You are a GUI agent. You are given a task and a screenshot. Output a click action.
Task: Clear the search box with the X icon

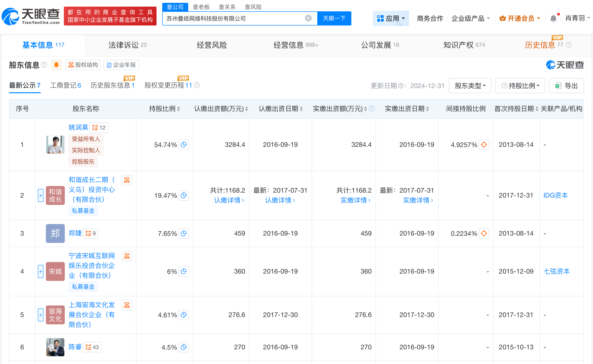(308, 18)
